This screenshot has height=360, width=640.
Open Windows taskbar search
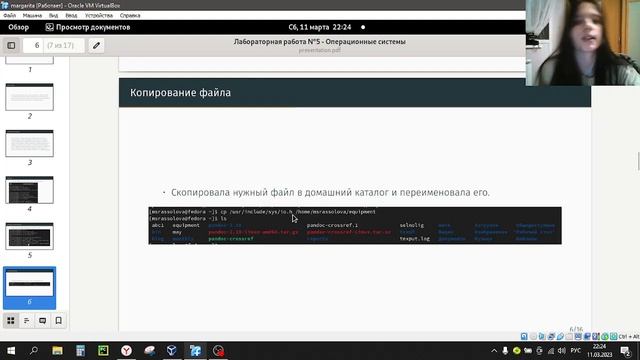click(34, 351)
